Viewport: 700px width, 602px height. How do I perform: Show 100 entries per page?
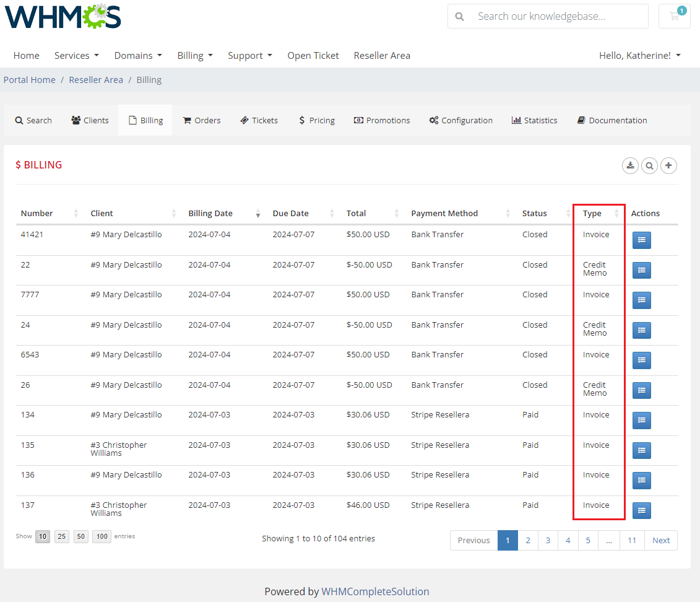click(x=102, y=536)
